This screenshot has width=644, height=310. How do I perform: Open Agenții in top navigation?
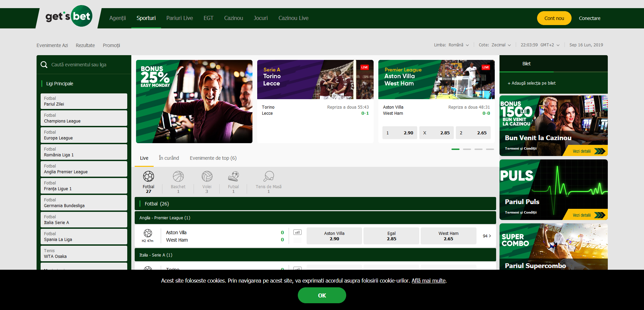click(x=117, y=18)
